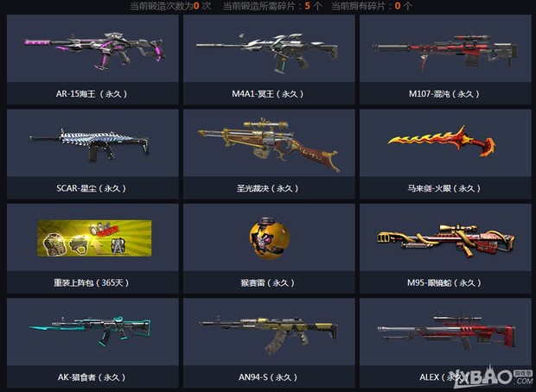
Task: Click the 当前拥有碎片 fragment counter
Action: 372,6
